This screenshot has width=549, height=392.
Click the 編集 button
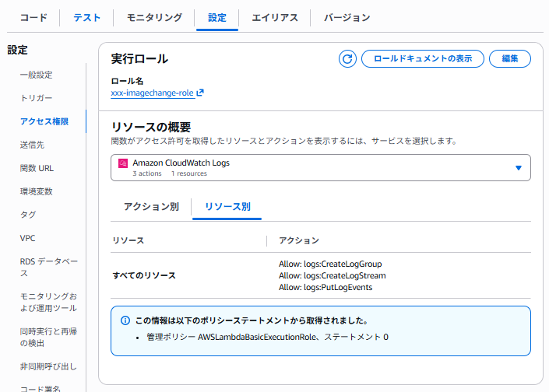point(510,59)
